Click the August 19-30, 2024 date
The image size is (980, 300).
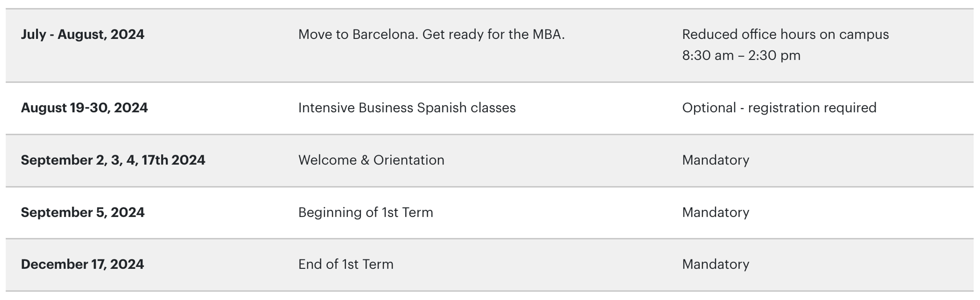84,108
